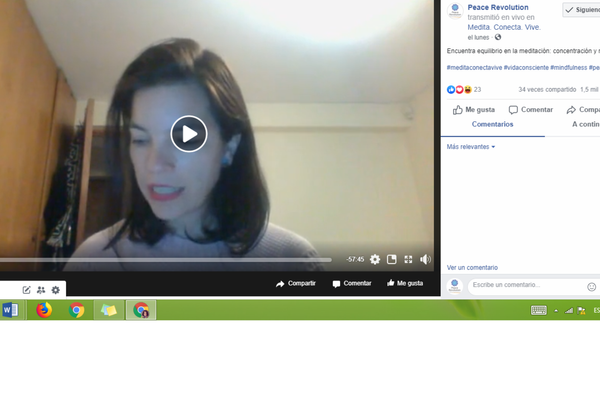
Task: Open video settings gear in player controls
Action: click(x=375, y=260)
